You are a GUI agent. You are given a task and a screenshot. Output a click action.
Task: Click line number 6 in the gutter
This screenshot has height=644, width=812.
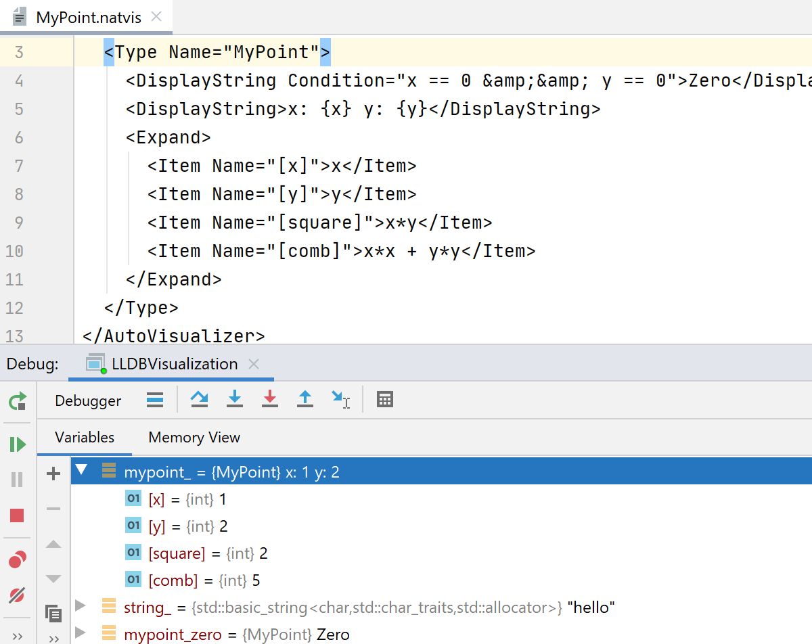[18, 137]
